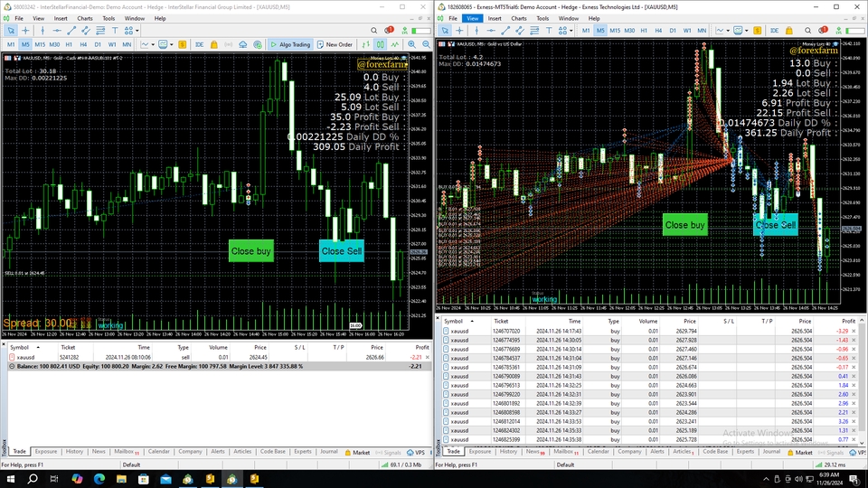Open Tools menu in Exness window
The width and height of the screenshot is (868, 488).
click(542, 18)
